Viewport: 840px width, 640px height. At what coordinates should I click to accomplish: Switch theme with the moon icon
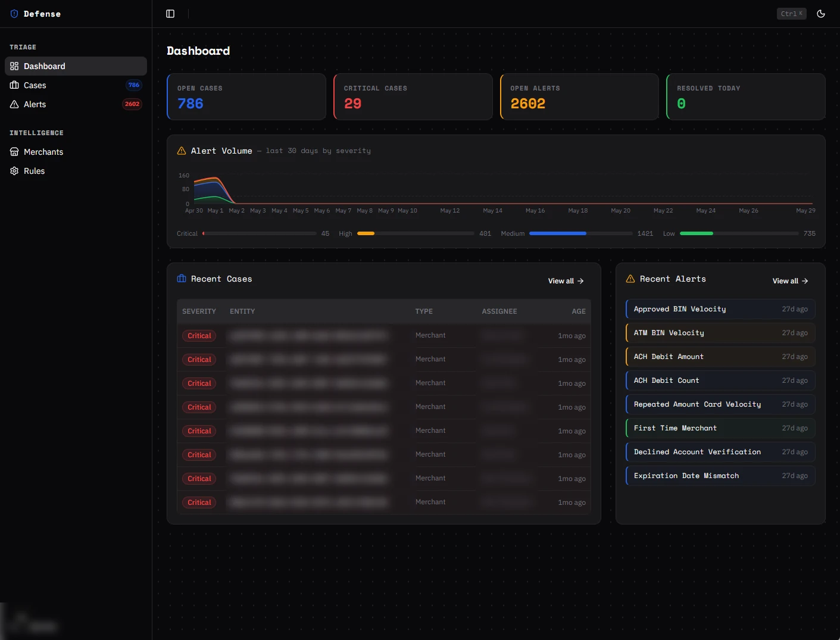(821, 14)
